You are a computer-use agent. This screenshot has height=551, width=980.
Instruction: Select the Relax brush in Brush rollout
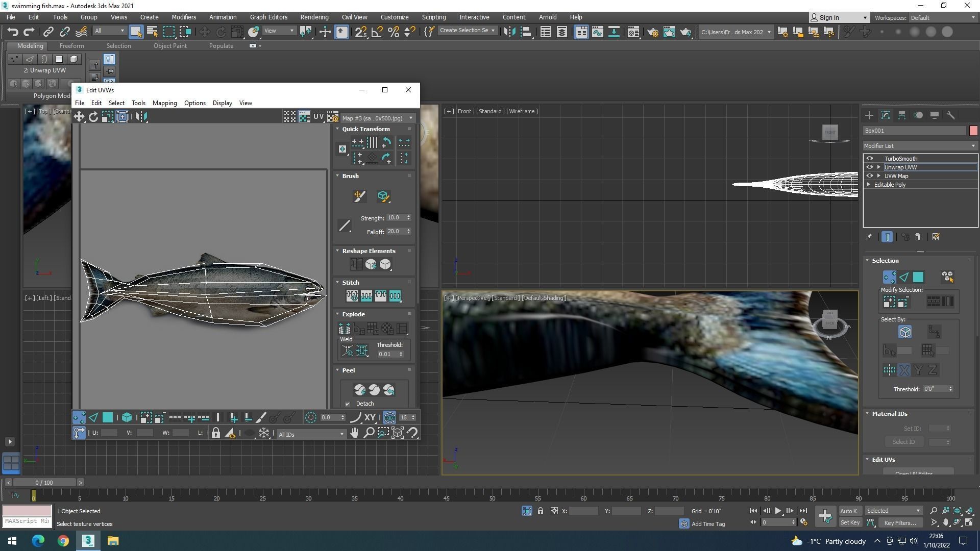383,196
